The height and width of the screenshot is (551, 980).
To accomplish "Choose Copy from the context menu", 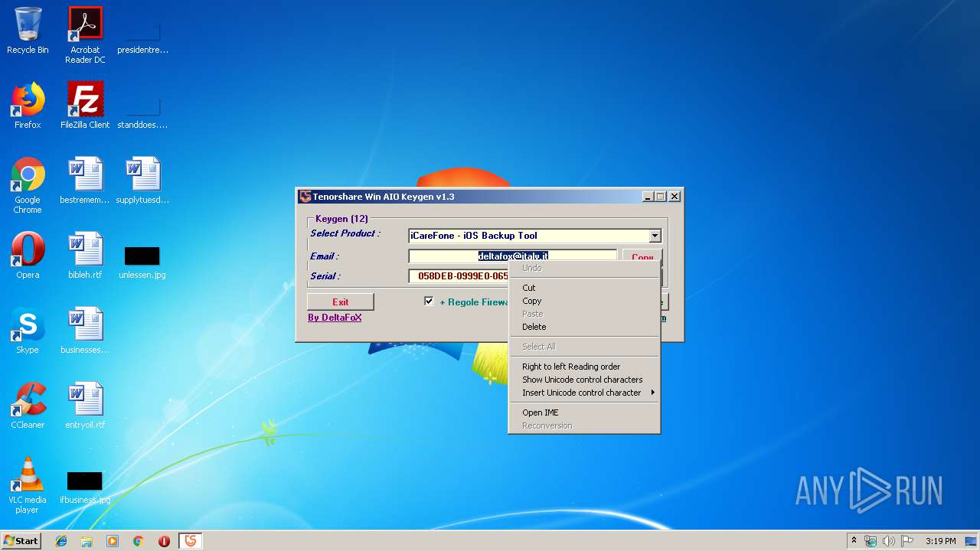I will pyautogui.click(x=584, y=301).
